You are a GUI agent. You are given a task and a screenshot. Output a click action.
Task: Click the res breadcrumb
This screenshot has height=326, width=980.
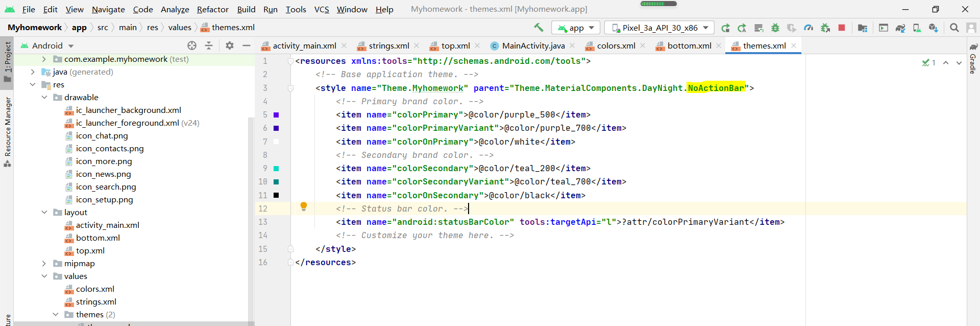(x=153, y=28)
